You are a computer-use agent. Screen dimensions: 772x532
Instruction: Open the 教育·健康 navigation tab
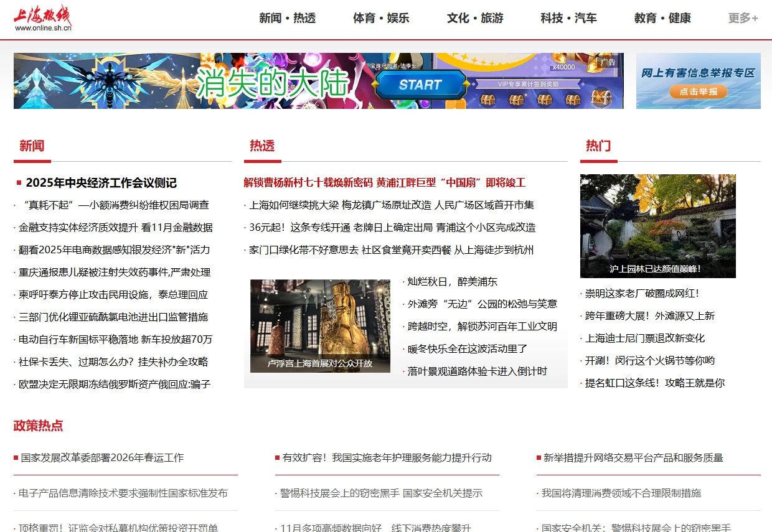point(662,18)
